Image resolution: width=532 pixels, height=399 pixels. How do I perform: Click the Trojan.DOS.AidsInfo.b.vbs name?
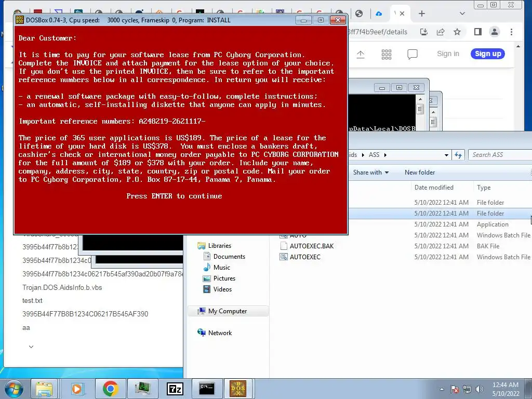coord(62,287)
